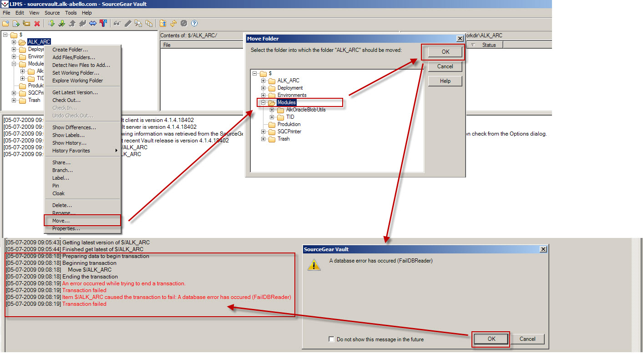Click the Check Out toolbar icon with the green checkmark

click(61, 23)
